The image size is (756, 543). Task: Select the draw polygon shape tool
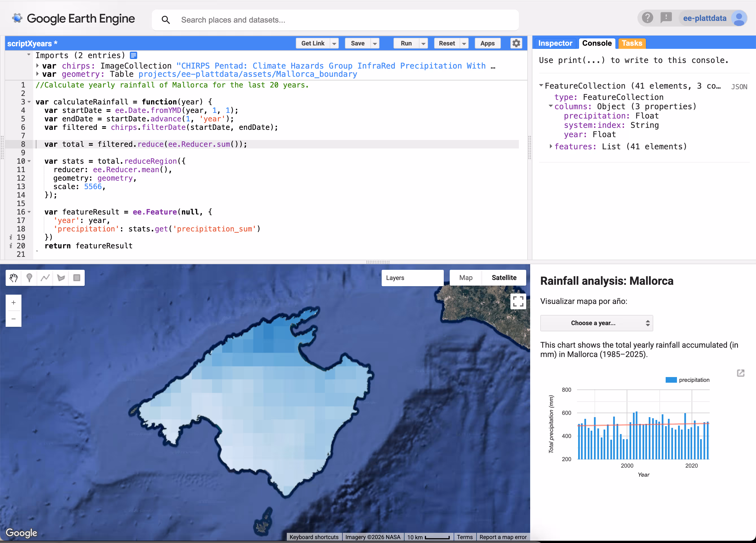coord(61,278)
